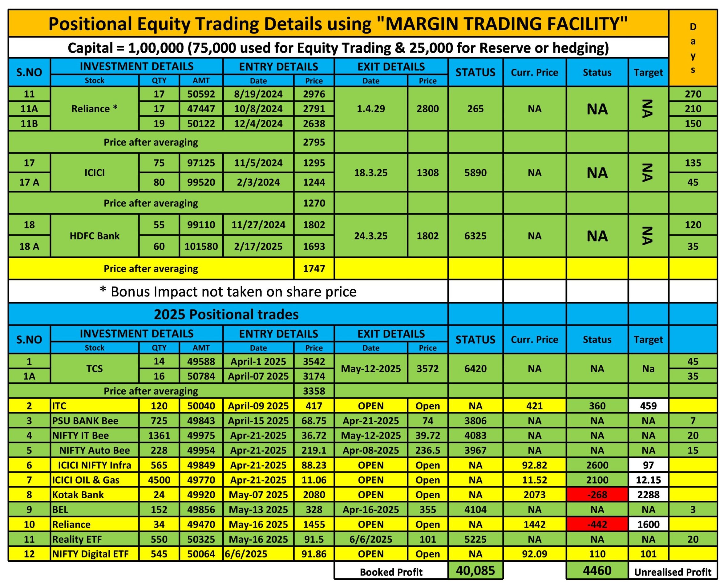This screenshot has width=728, height=587.
Task: Select the 'ITC' stock cell
Action: coord(94,406)
